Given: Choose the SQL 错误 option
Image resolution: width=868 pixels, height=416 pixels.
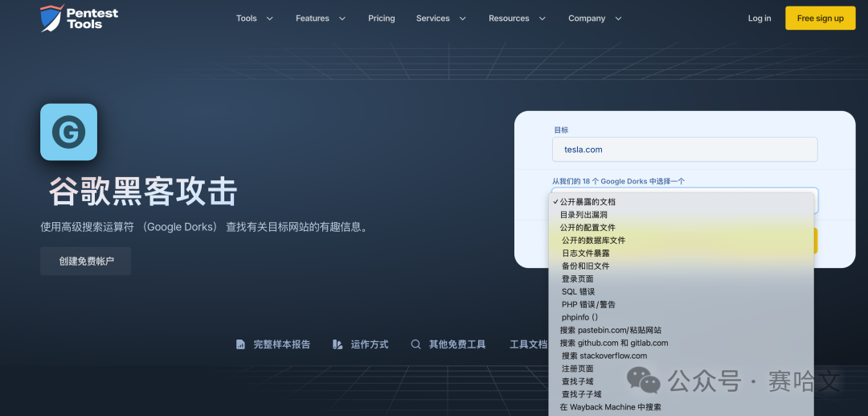Looking at the screenshot, I should 681,291.
